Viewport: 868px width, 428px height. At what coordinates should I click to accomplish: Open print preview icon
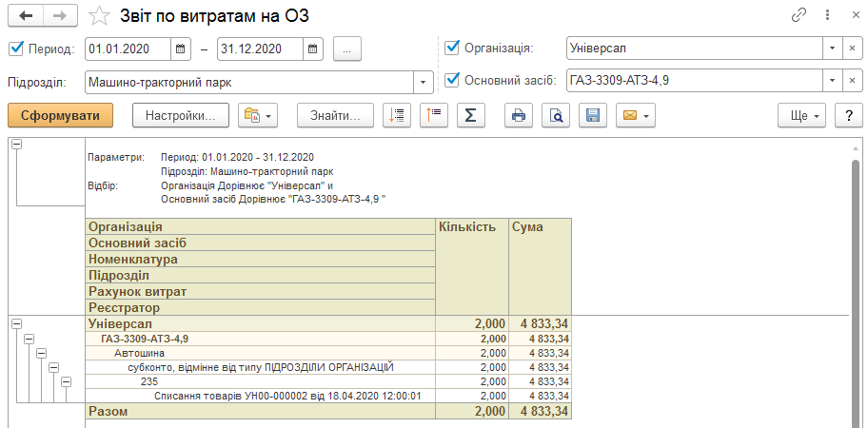[556, 116]
